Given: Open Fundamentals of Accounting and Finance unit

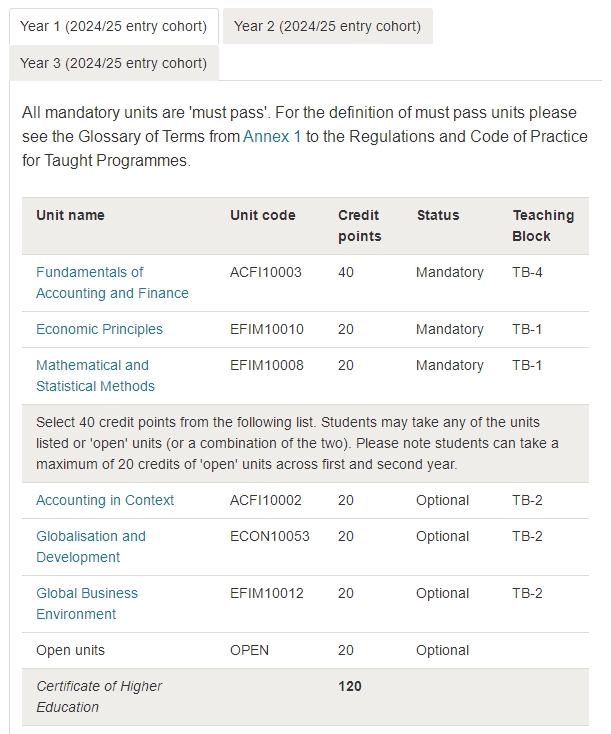Looking at the screenshot, I should (112, 282).
